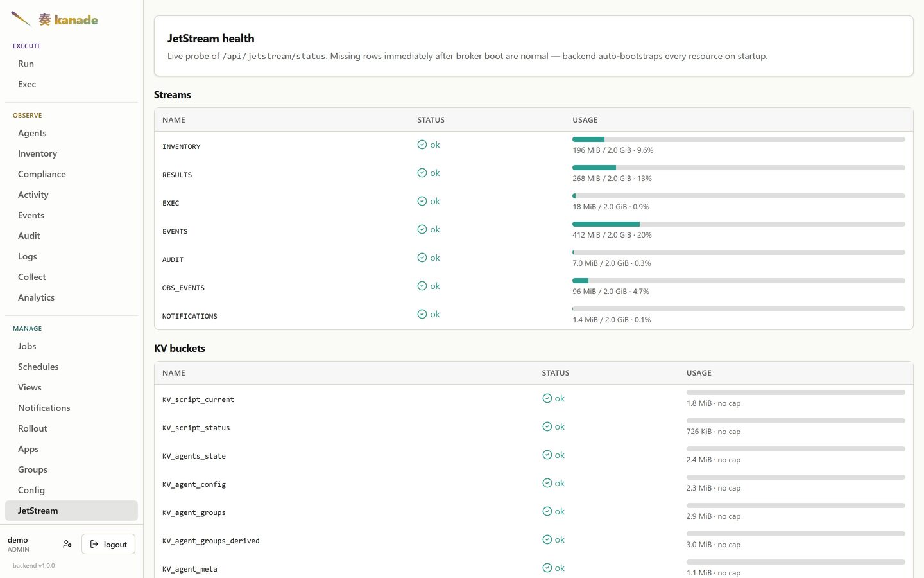Open the Activity page
The width and height of the screenshot is (924, 578).
(x=71, y=195)
